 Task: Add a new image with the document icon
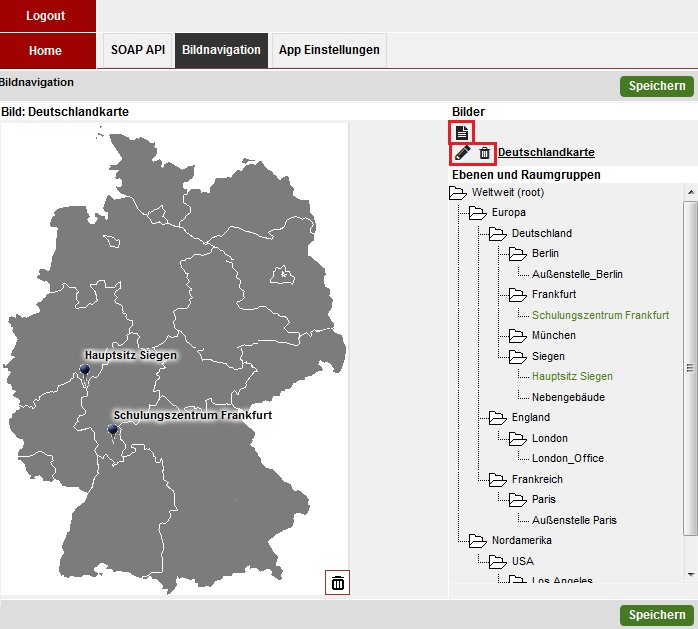click(462, 132)
